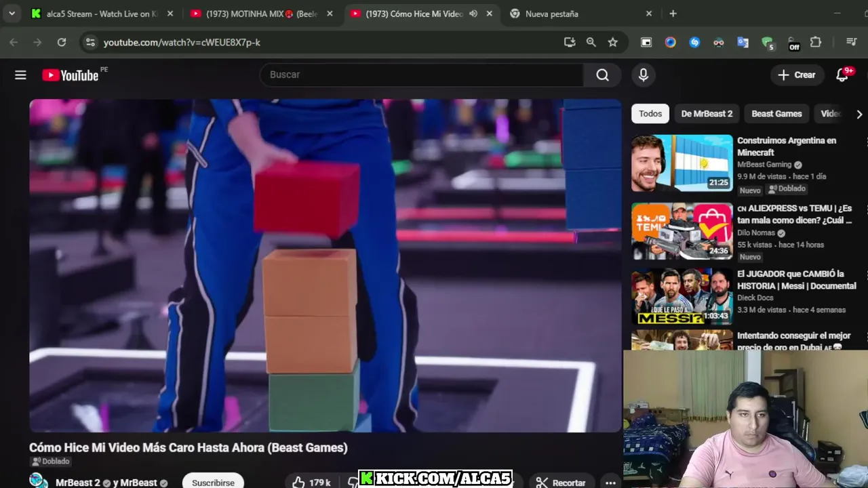Open a new tab with plus button
The height and width of the screenshot is (488, 868).
[x=673, y=14]
